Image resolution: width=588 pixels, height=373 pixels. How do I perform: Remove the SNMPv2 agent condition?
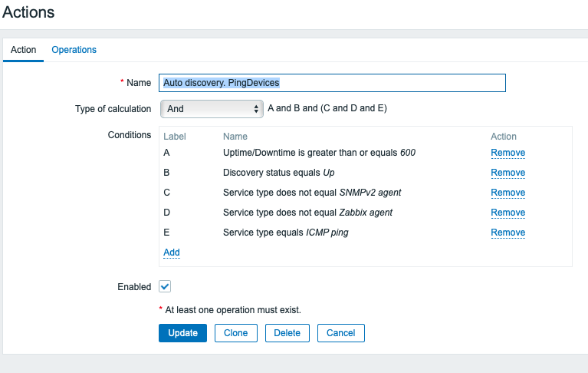(x=508, y=193)
